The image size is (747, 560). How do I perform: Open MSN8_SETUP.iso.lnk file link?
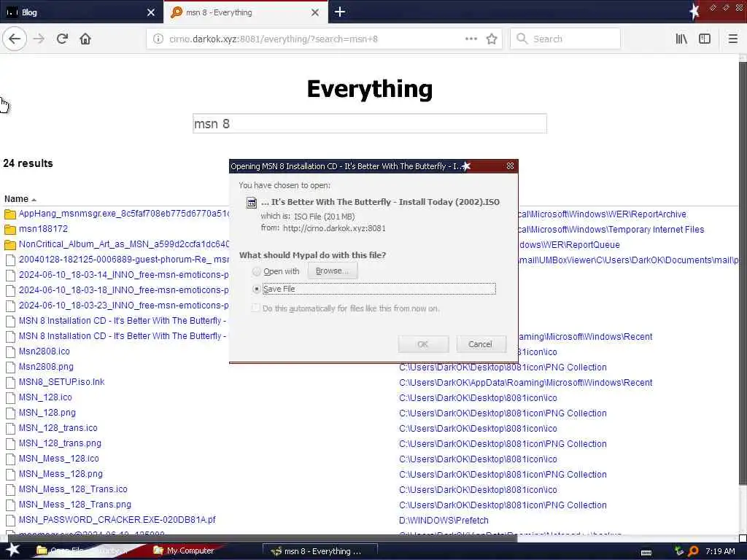(61, 382)
